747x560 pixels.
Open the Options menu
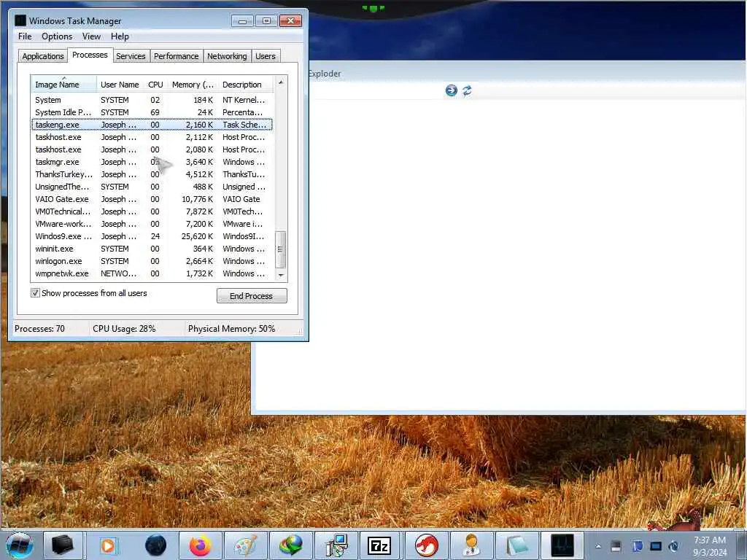point(57,36)
